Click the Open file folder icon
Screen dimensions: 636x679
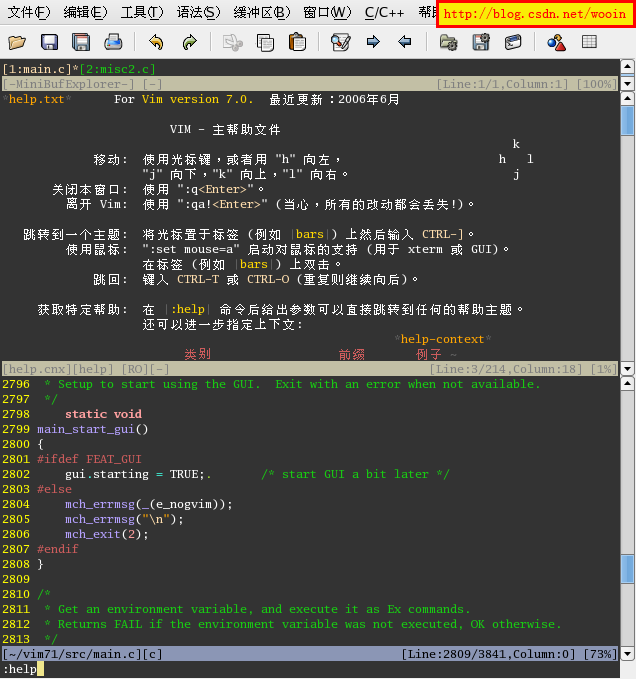17,42
